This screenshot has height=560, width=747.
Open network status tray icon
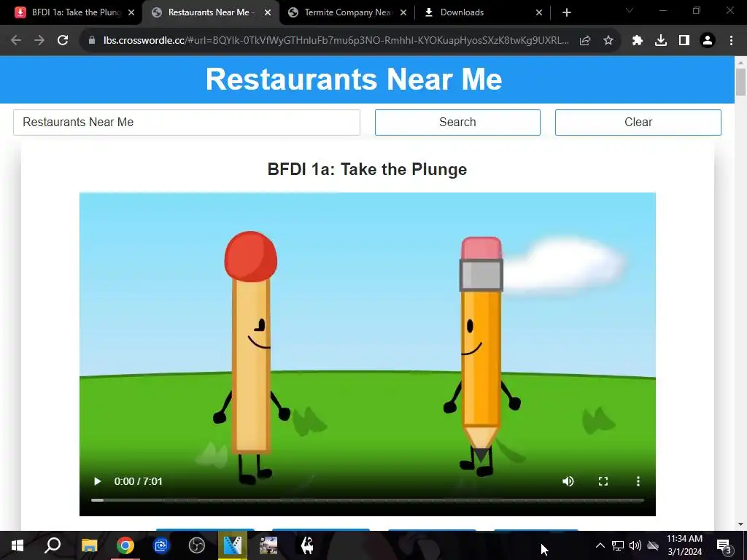[617, 545]
